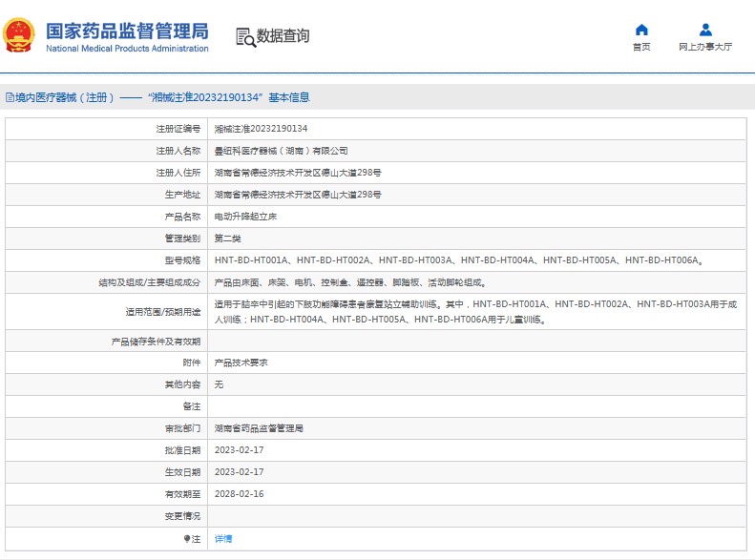755x560 pixels.
Task: Click the 首页 home icon
Action: [641, 30]
